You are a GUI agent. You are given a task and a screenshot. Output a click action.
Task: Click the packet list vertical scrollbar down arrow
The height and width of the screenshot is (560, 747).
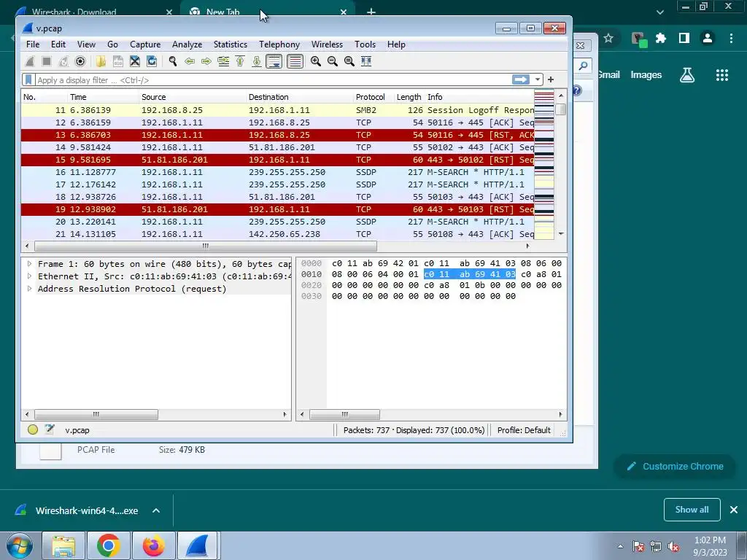[x=561, y=234]
